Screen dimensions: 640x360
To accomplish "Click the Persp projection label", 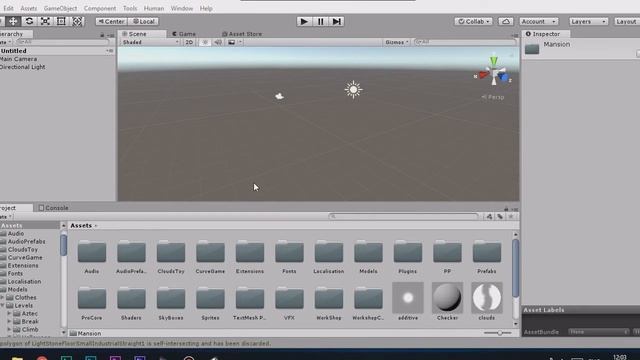I will pyautogui.click(x=493, y=97).
